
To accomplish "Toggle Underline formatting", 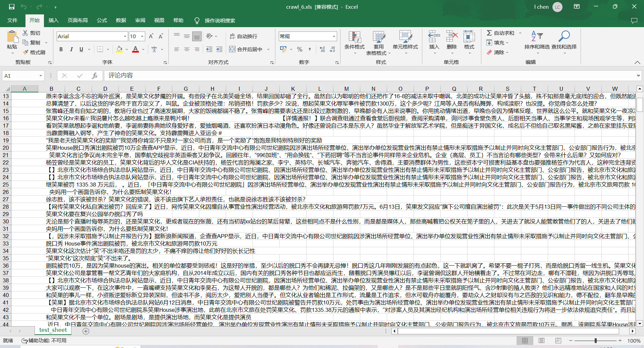I will pyautogui.click(x=81, y=49).
